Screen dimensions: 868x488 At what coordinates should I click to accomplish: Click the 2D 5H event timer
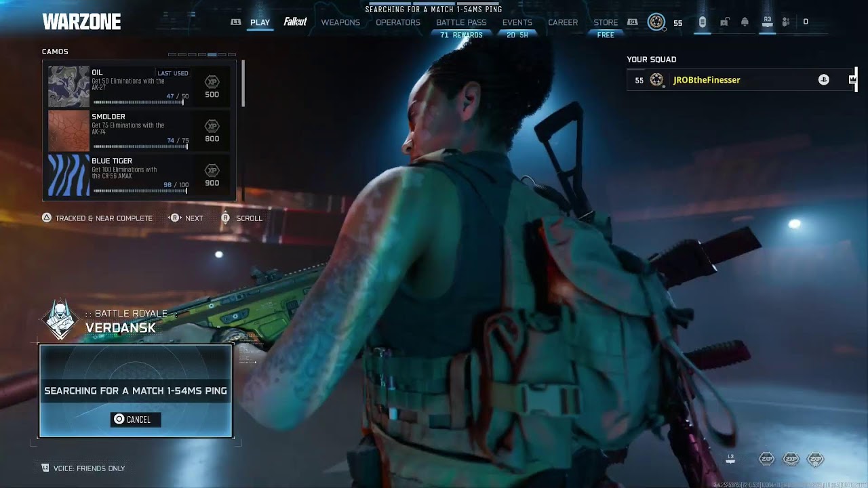[x=517, y=35]
